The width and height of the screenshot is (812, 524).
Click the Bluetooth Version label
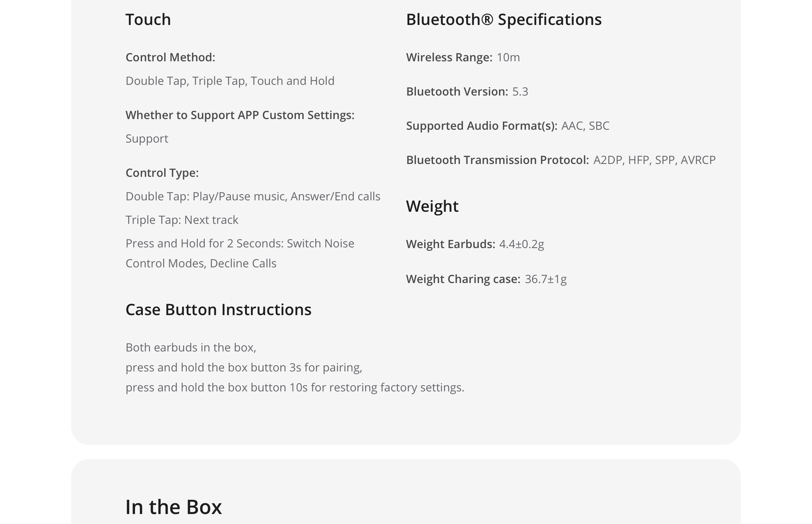tap(457, 92)
